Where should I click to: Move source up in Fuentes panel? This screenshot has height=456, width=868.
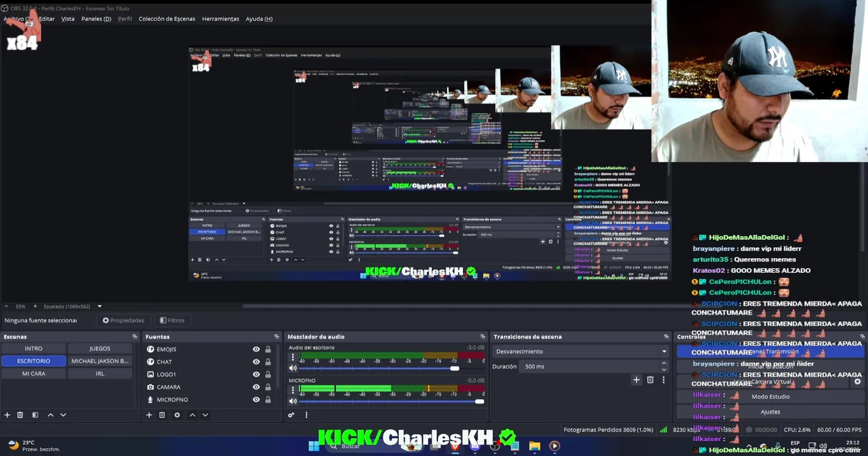click(192, 415)
